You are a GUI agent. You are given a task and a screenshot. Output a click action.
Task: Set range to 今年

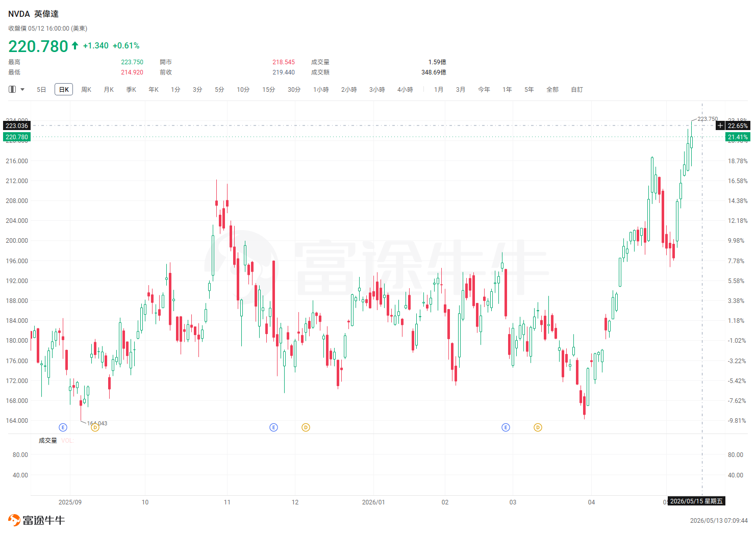(x=484, y=90)
